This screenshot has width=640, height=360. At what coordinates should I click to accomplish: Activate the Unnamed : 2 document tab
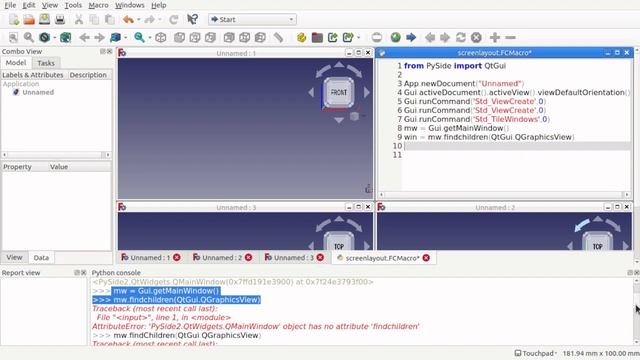(222, 258)
